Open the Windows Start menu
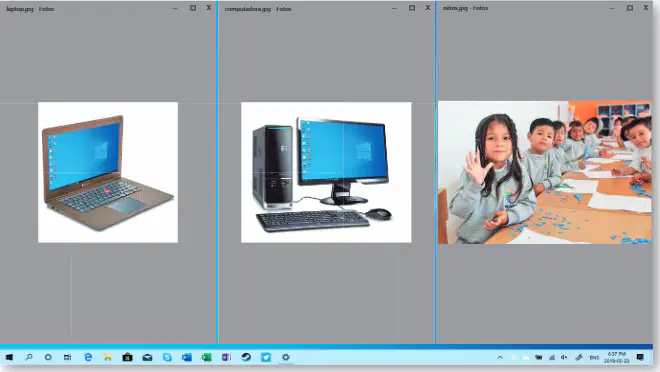 9,357
